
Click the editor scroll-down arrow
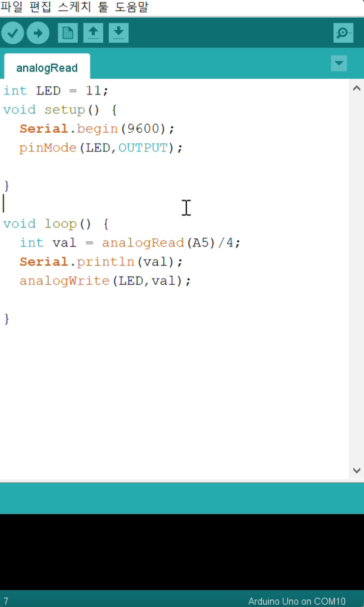coord(357,470)
